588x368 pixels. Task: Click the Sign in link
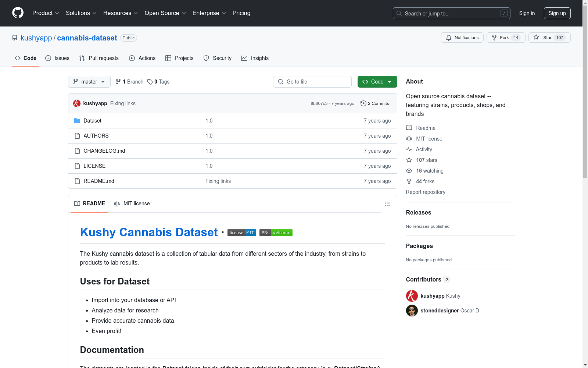(527, 13)
